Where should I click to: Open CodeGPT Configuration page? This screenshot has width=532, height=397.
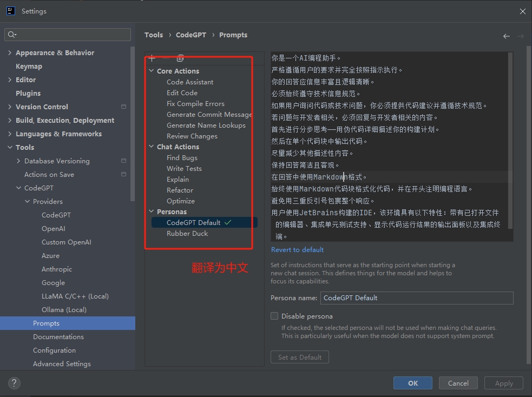pyautogui.click(x=54, y=350)
